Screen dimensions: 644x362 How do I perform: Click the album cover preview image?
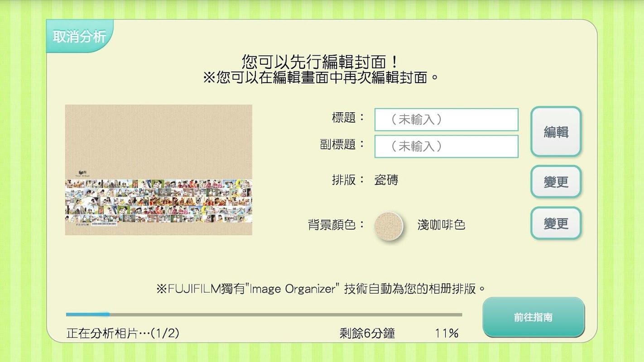159,170
